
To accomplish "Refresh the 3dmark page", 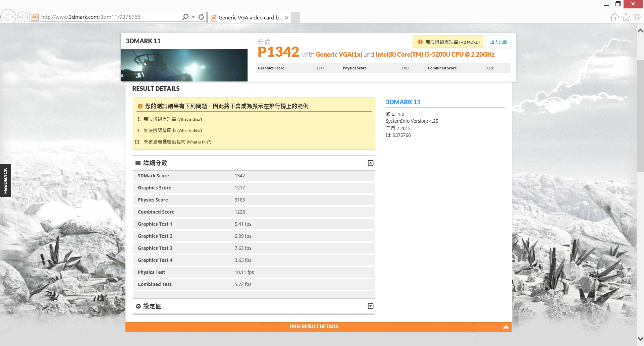I will pos(201,17).
